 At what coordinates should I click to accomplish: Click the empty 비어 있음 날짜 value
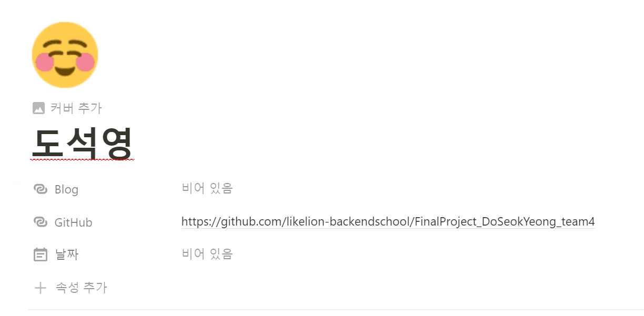[207, 254]
